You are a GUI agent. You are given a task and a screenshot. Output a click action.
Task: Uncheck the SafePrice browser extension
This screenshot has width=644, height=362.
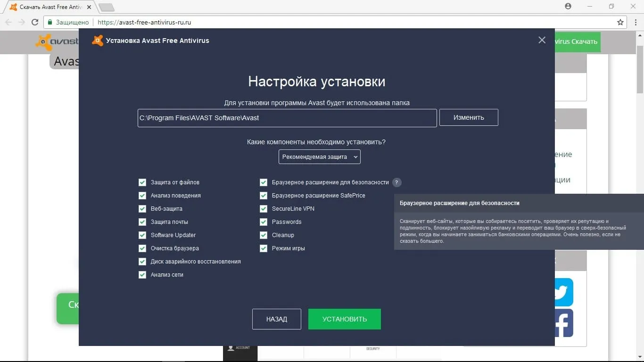tap(264, 196)
